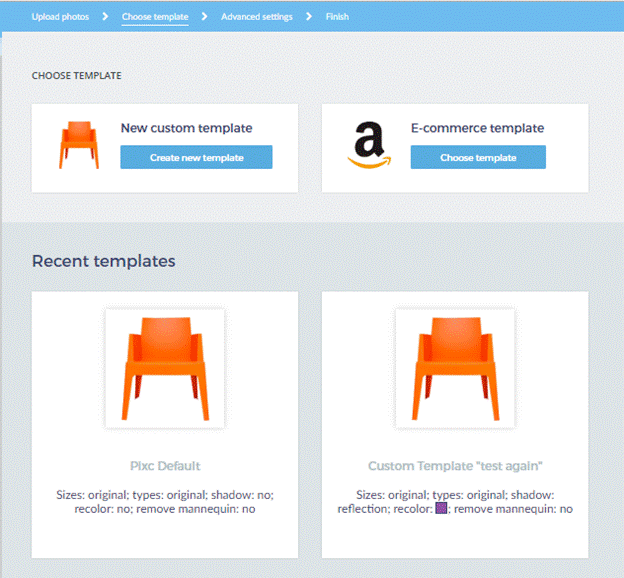Go to the Finish step
Screen dimensions: 624x578
coord(337,17)
